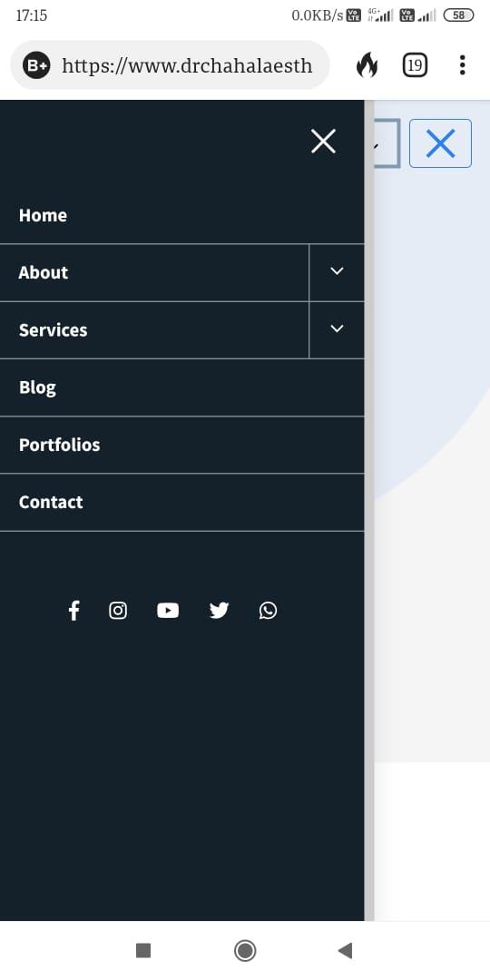Open the YouTube social icon

tap(168, 611)
